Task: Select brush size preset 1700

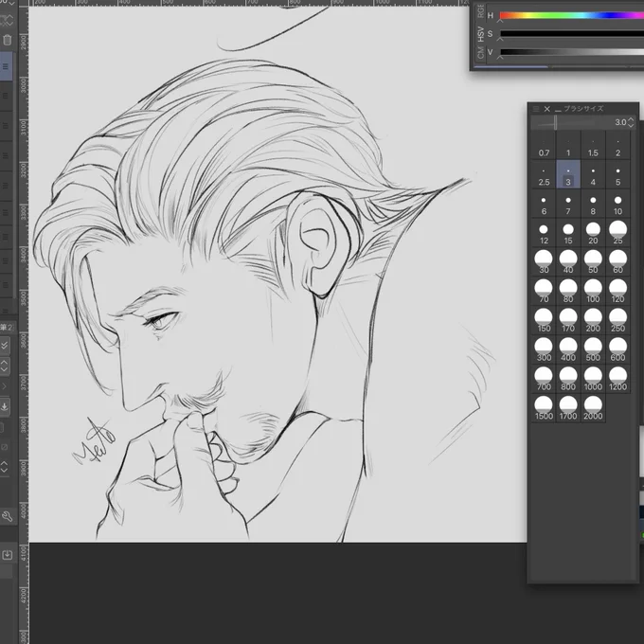Action: click(568, 408)
